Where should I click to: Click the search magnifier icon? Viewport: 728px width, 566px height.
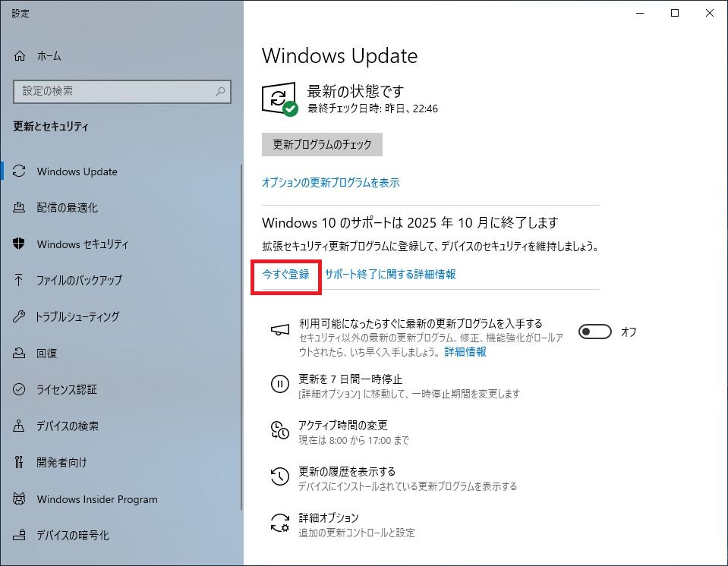point(219,91)
